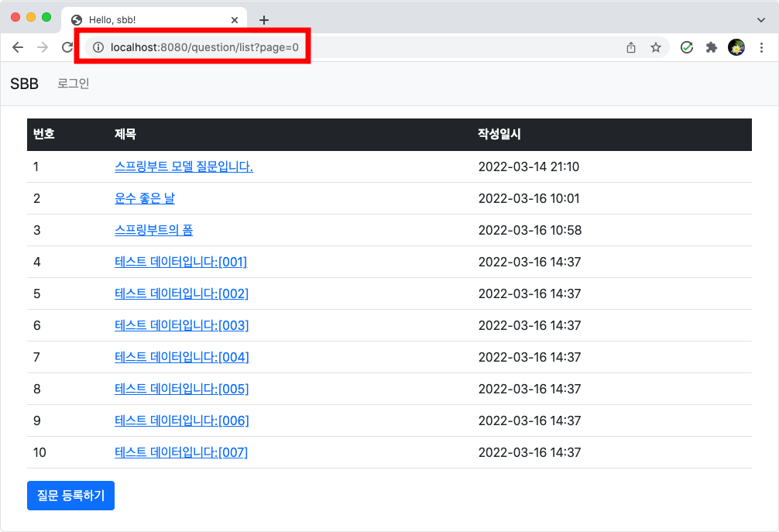Screen dimensions: 779x532
Task: Share this page using the share icon
Action: (x=631, y=47)
